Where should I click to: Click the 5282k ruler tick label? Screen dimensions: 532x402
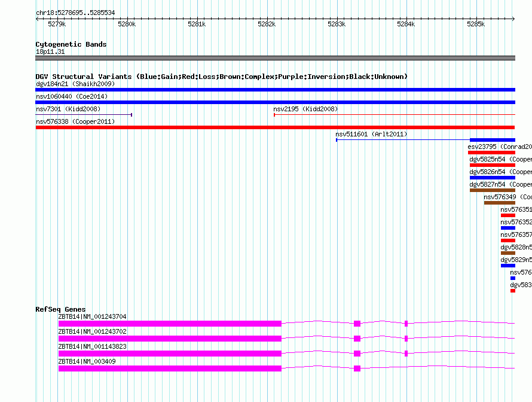click(267, 24)
